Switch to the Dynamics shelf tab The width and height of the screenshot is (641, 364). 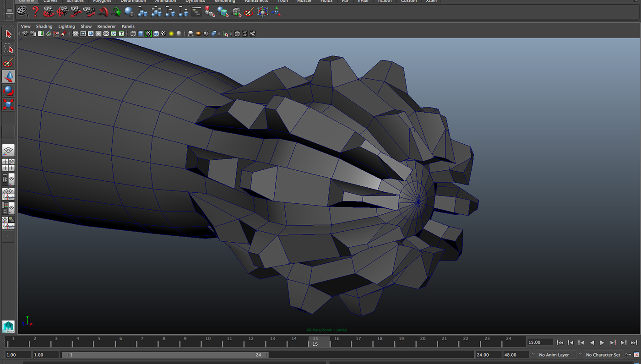(195, 1)
